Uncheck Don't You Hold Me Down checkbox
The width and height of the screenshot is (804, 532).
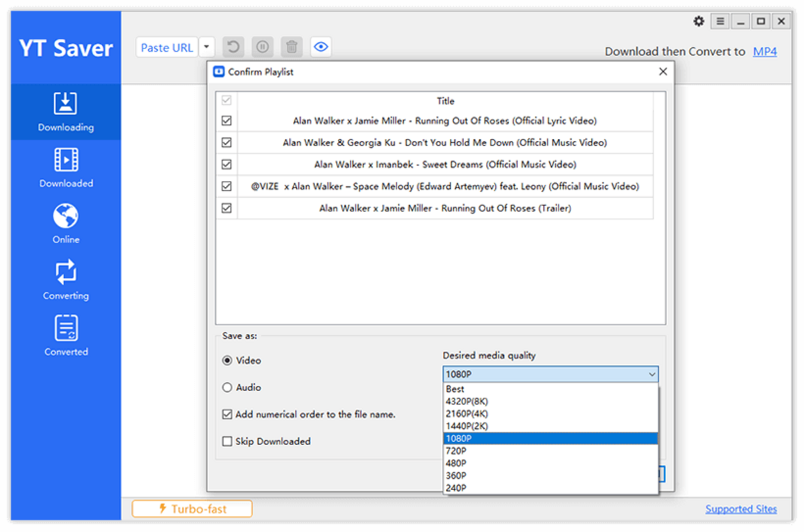(x=226, y=142)
